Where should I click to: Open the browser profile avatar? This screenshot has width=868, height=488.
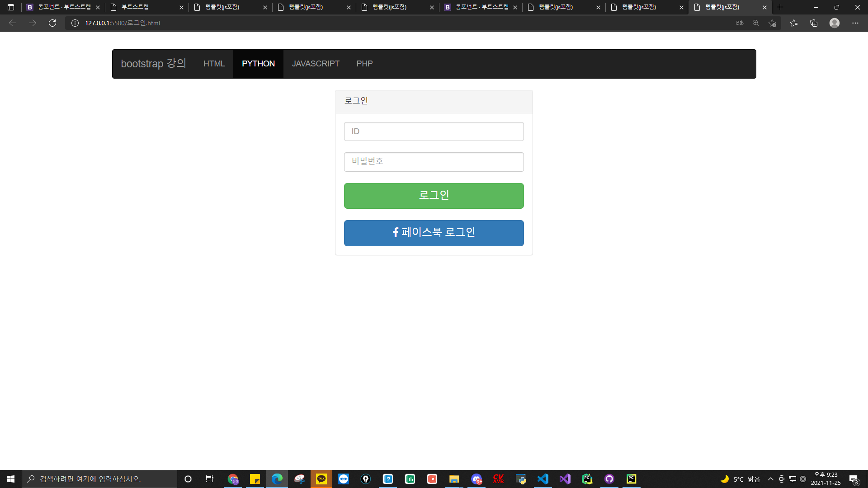coord(835,23)
